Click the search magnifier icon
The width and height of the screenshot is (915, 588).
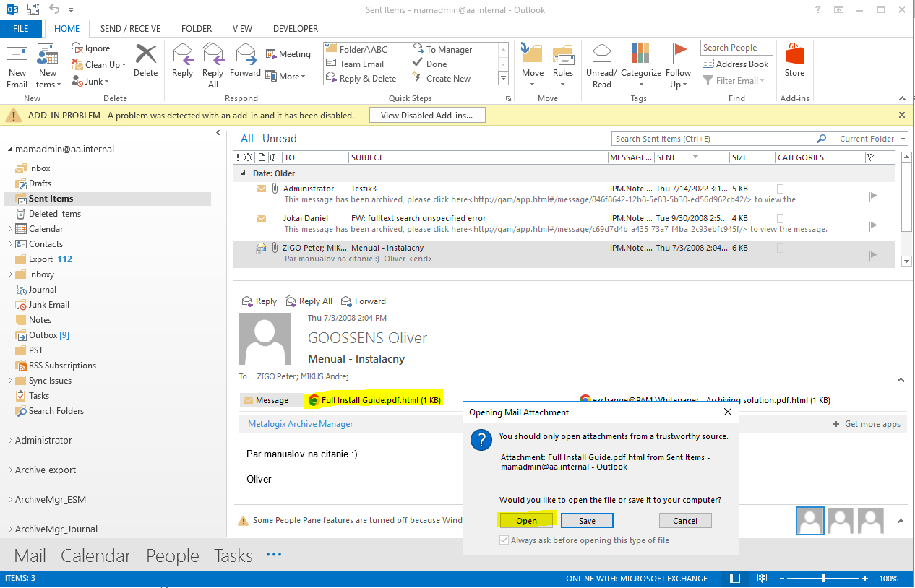pyautogui.click(x=821, y=139)
